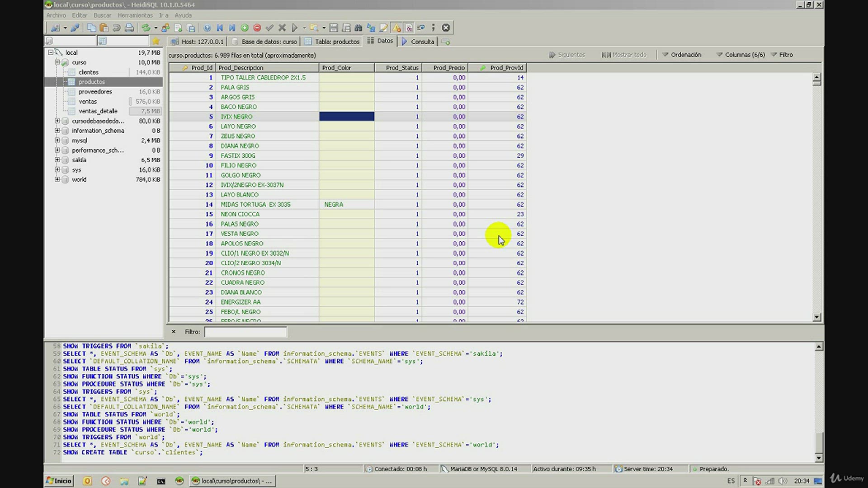The width and height of the screenshot is (868, 488).
Task: Click the Mostrar todo button
Action: tap(624, 55)
